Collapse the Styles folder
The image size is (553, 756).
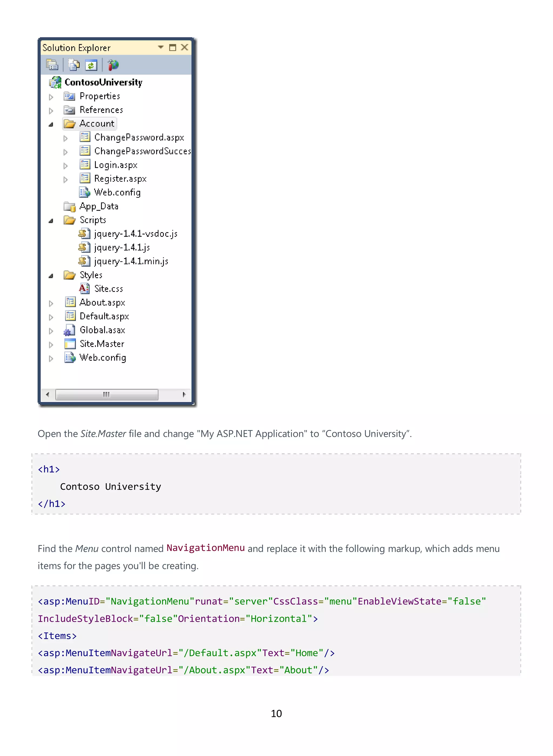coord(51,276)
